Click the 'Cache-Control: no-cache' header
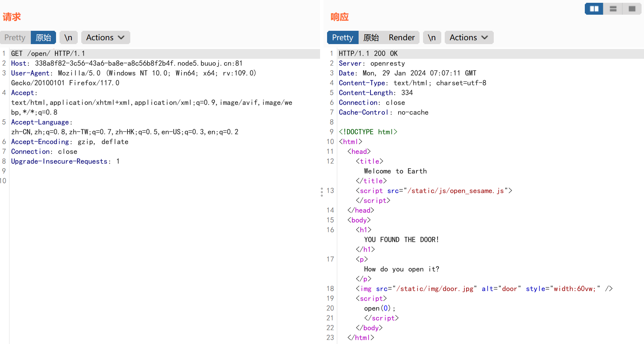 [x=384, y=112]
